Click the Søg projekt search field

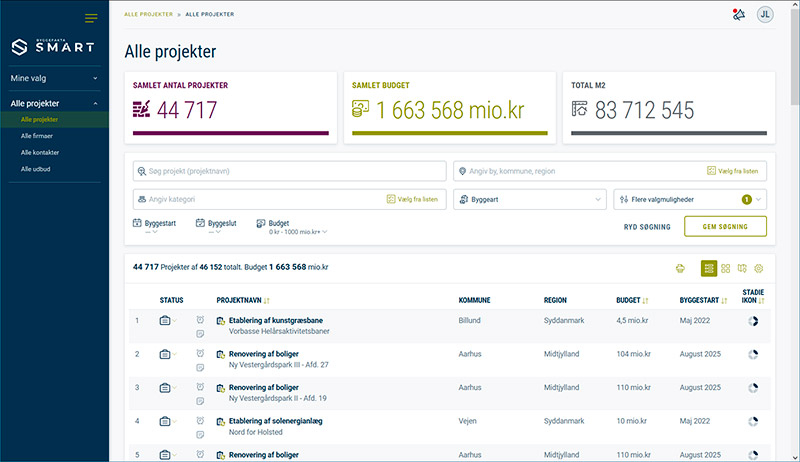pos(289,171)
